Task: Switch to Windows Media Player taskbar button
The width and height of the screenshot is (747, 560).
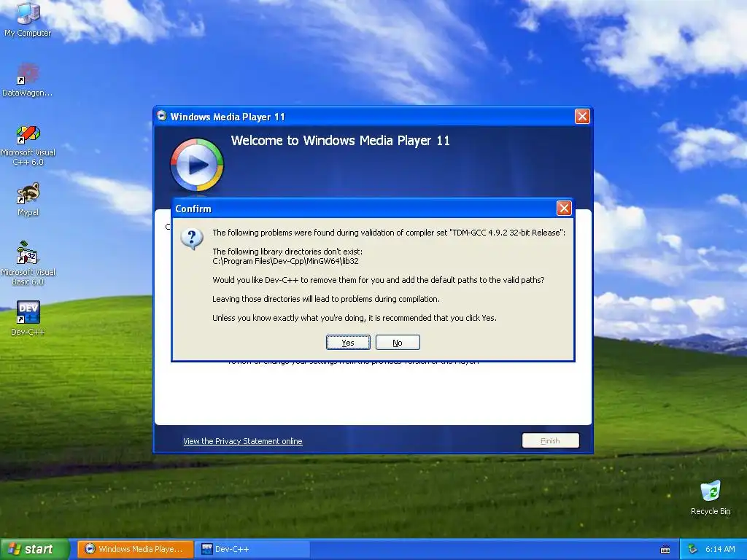Action: pos(135,549)
